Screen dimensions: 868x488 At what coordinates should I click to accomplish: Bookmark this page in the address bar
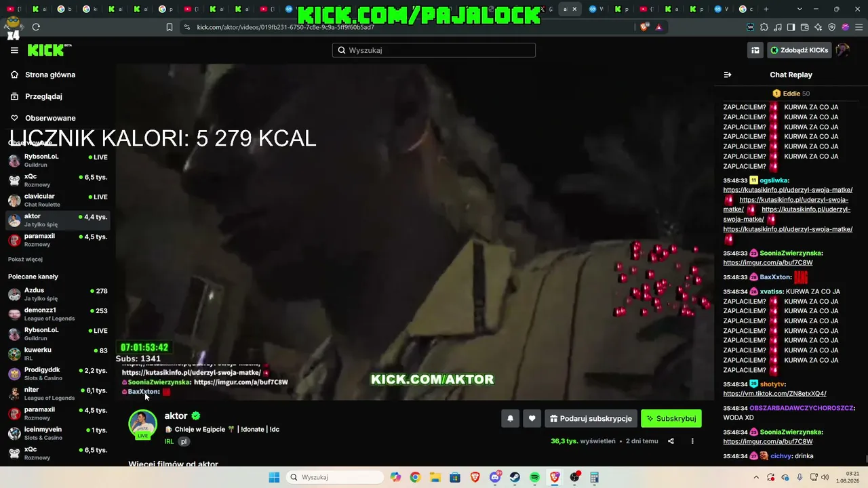click(170, 27)
